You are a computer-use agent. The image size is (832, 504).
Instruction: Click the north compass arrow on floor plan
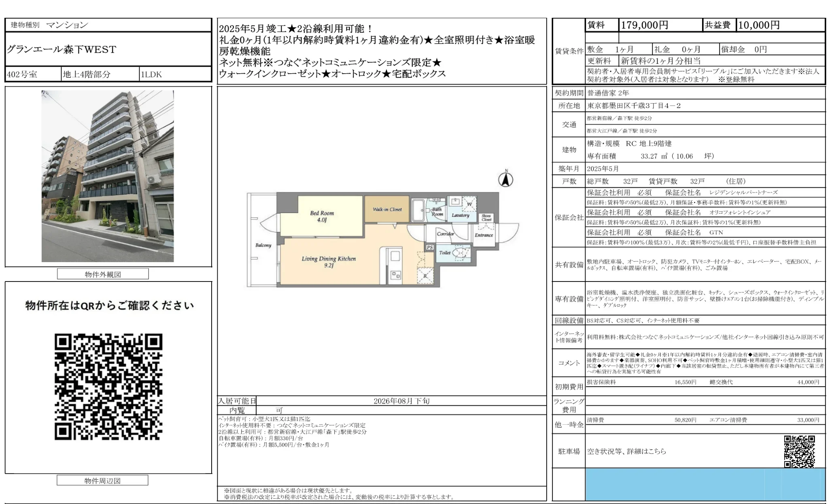click(x=505, y=178)
